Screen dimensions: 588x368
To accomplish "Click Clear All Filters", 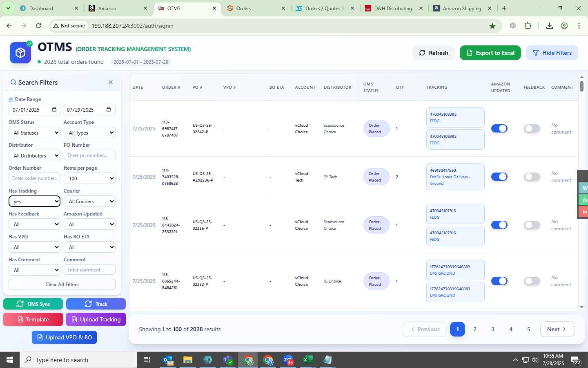I will [x=62, y=284].
